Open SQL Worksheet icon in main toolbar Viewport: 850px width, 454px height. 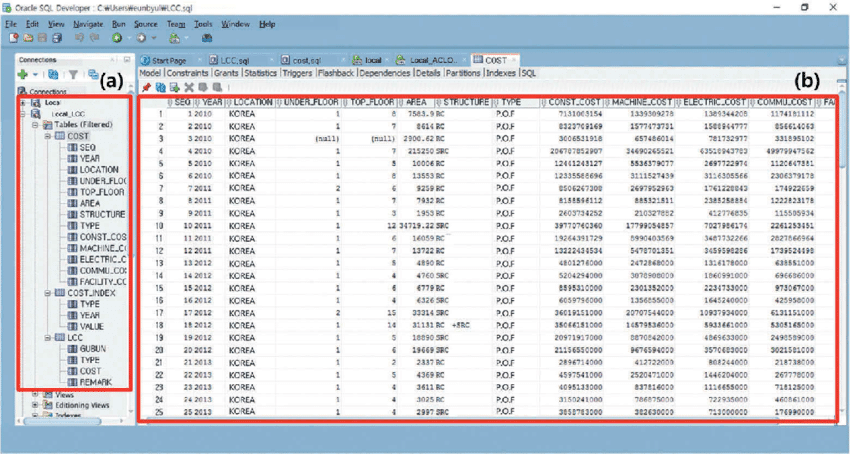[x=174, y=38]
